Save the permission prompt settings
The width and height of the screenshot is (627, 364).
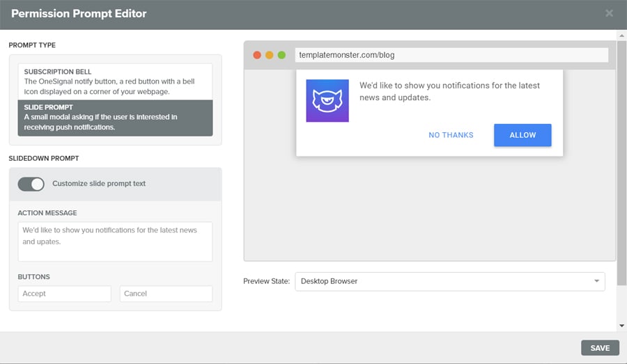point(599,348)
